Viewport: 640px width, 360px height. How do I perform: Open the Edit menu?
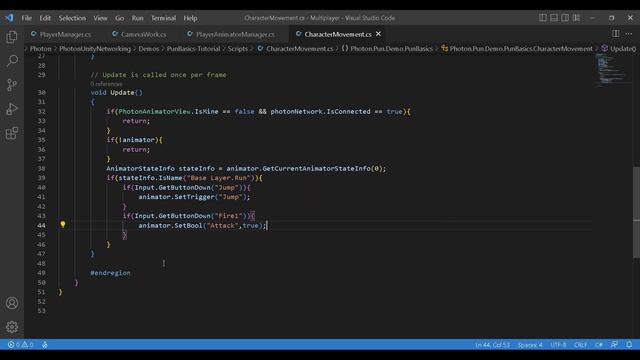coord(45,18)
